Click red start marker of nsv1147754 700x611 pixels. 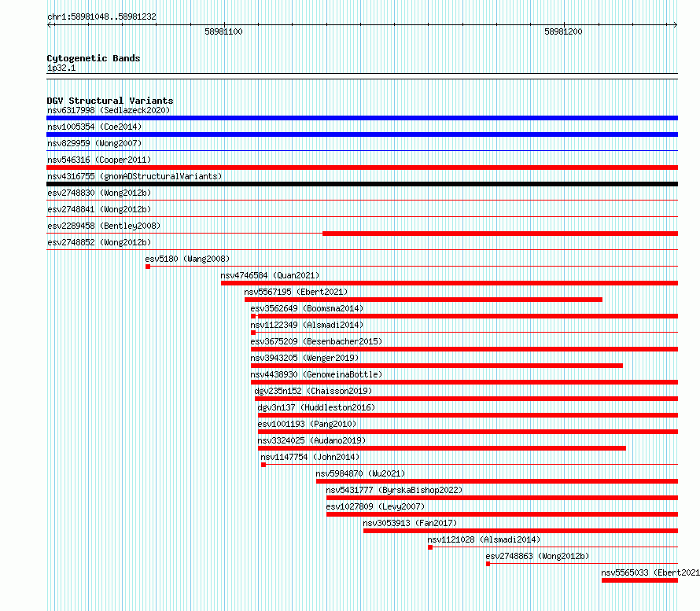[263, 465]
